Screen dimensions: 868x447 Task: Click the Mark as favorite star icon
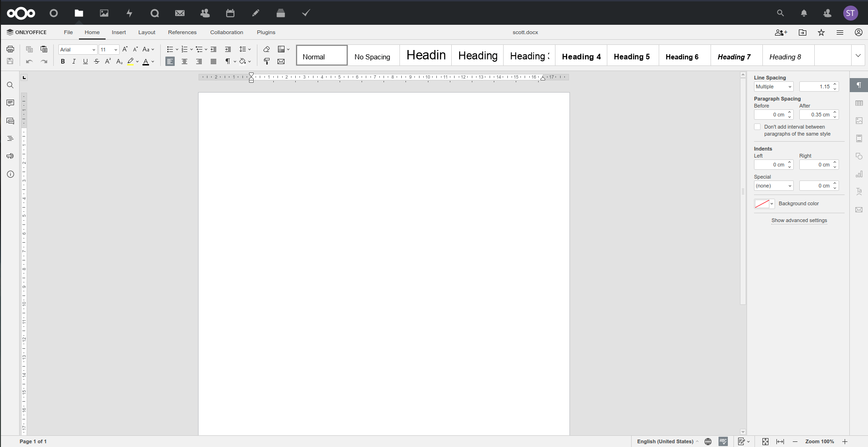821,32
